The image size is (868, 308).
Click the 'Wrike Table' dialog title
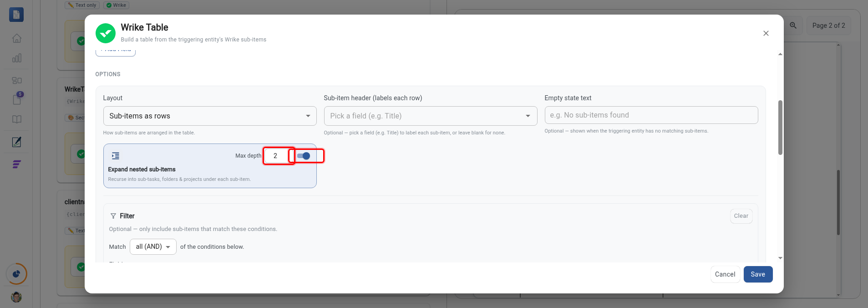coord(144,27)
